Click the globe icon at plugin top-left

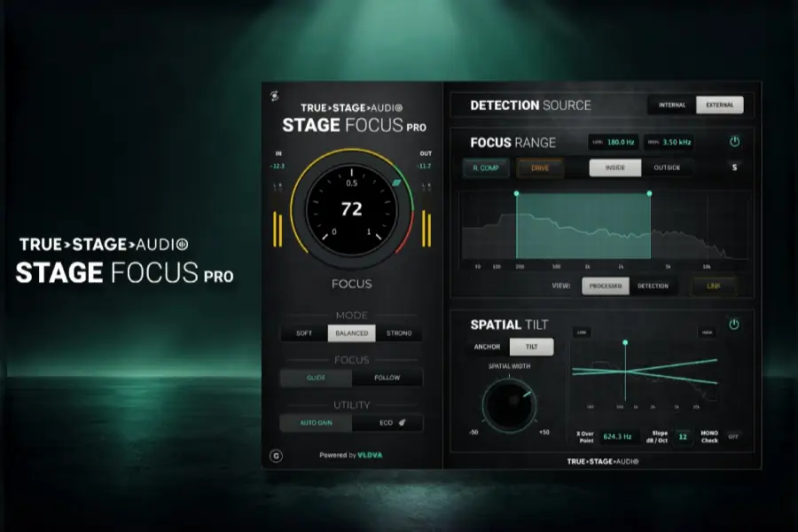click(x=274, y=96)
